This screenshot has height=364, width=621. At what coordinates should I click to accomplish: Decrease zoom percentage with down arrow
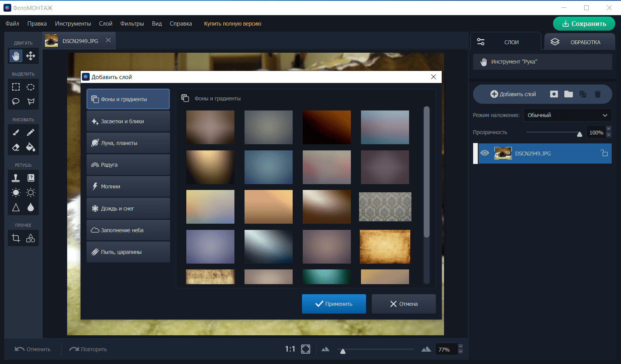pos(461,352)
